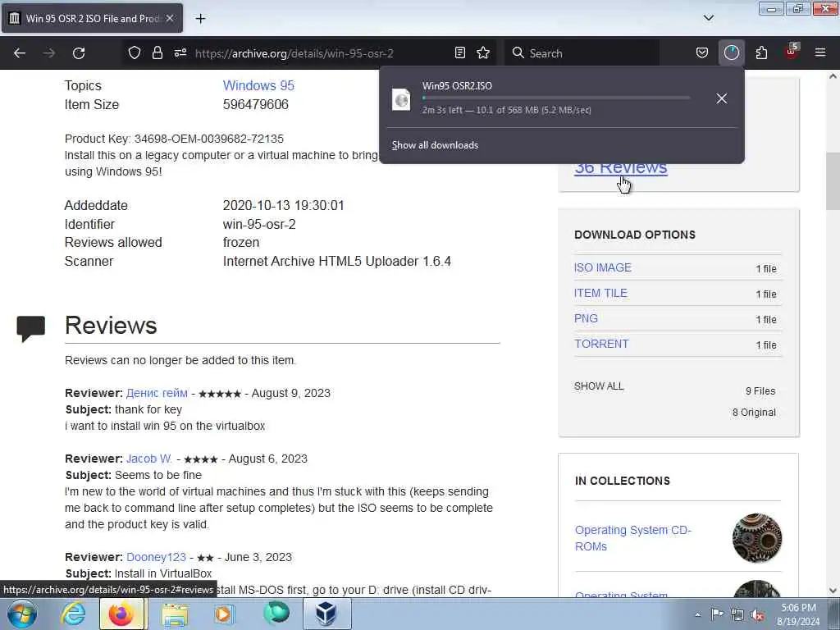This screenshot has width=840, height=630.
Task: Select the Product Key text line
Action: point(174,139)
